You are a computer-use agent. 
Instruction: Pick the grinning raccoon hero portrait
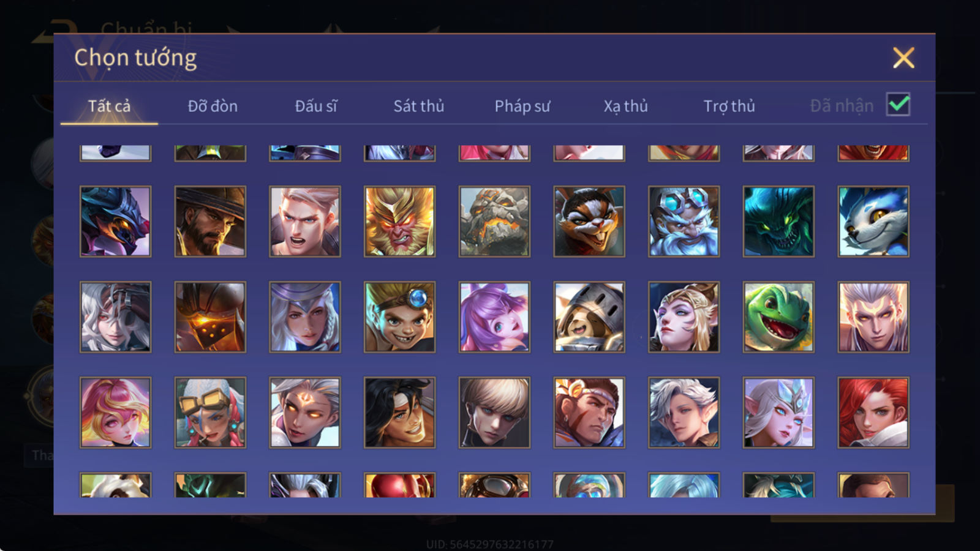(x=589, y=221)
